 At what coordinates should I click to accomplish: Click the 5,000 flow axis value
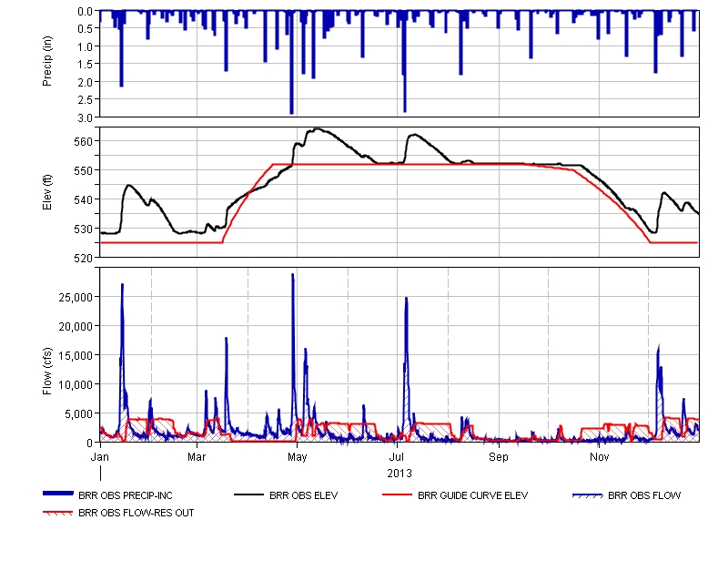pyautogui.click(x=79, y=414)
